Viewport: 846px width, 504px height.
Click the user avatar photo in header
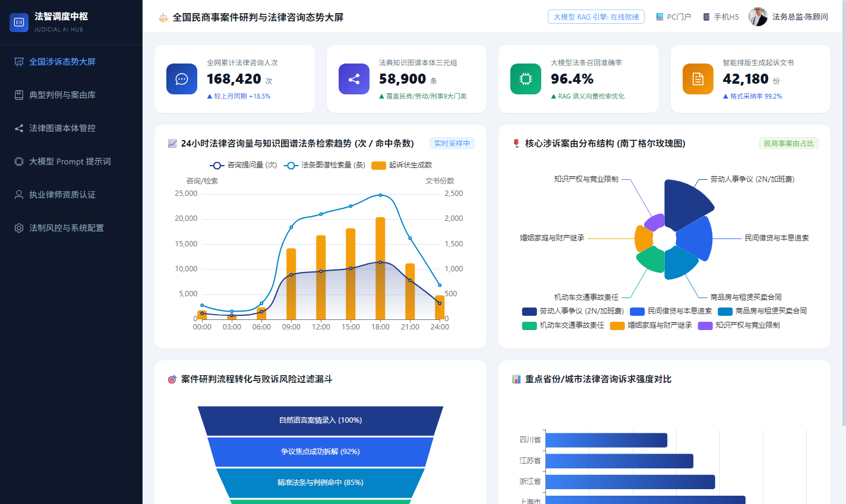point(758,17)
